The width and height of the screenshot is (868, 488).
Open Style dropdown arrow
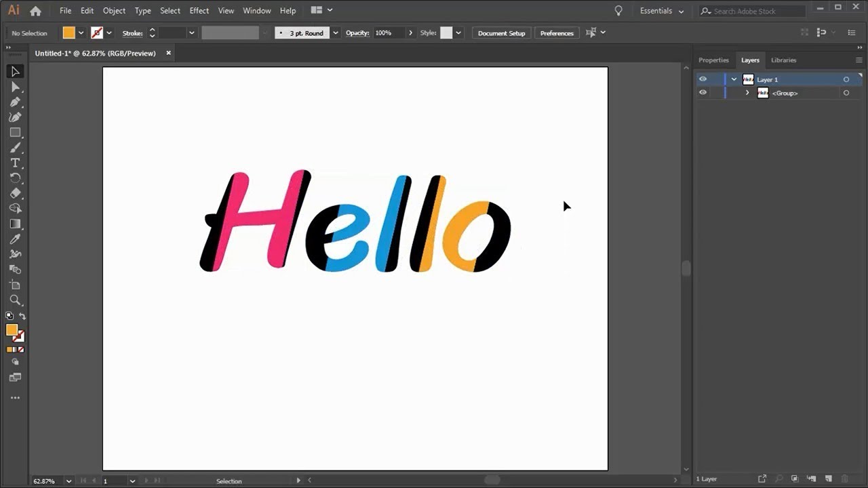[x=458, y=33]
